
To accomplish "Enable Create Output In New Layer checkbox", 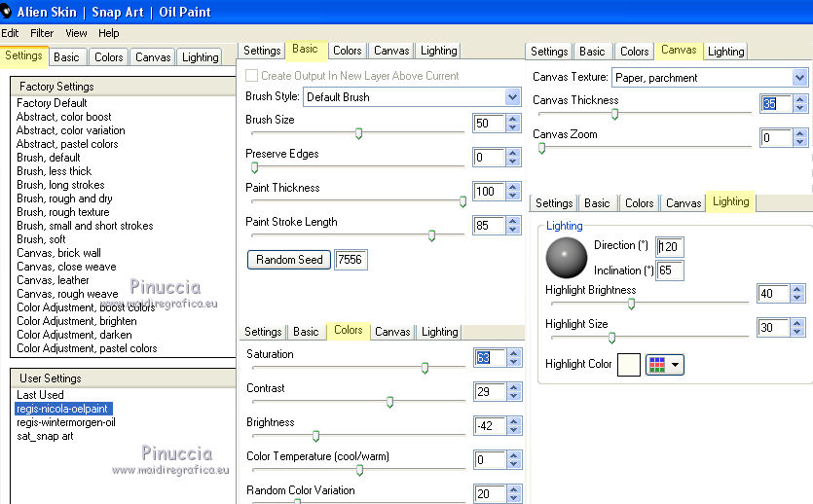I will tap(251, 76).
